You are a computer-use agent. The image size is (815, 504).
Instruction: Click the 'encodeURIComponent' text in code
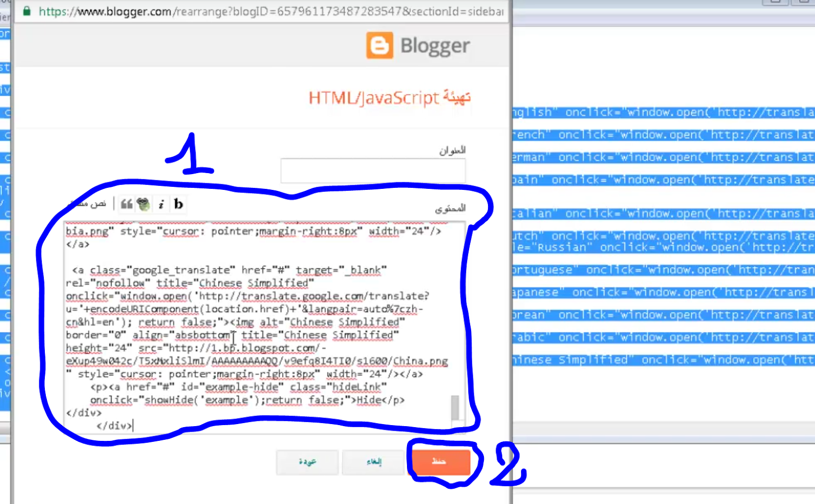click(144, 309)
